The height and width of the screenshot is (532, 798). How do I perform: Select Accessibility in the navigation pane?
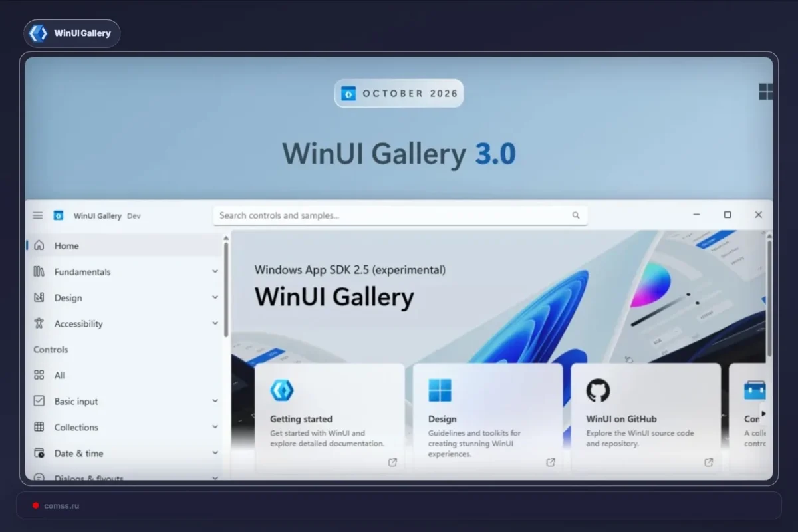(x=124, y=323)
